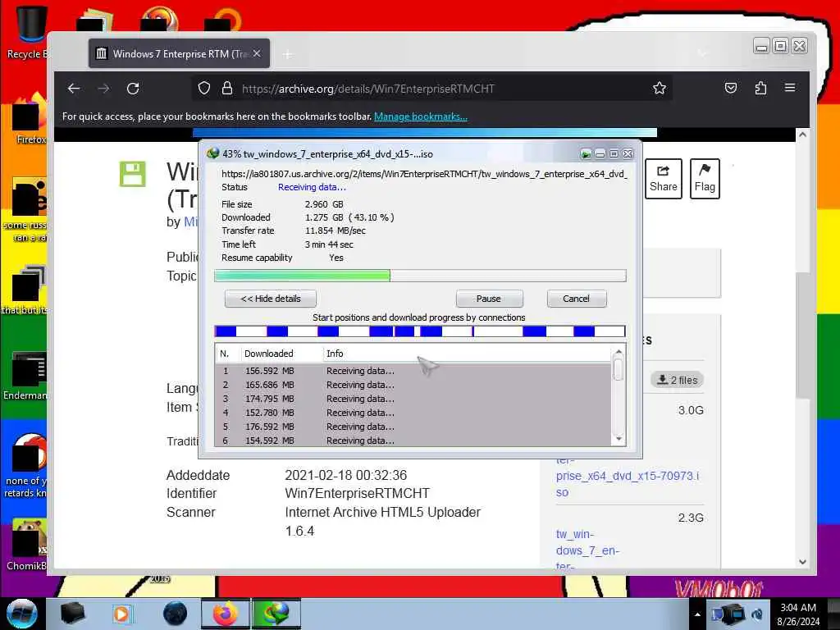
Task: Click Win7EnterpriseRTMCHT identifier text
Action: tap(358, 493)
